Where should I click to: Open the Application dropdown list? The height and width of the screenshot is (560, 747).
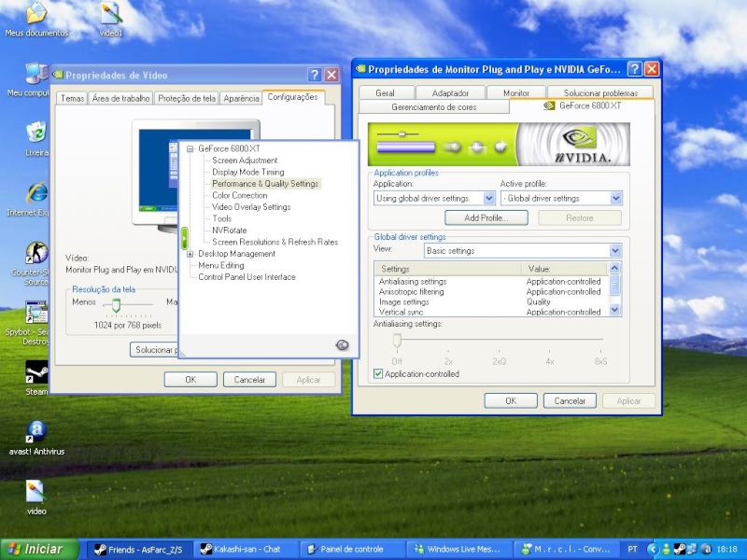click(489, 198)
